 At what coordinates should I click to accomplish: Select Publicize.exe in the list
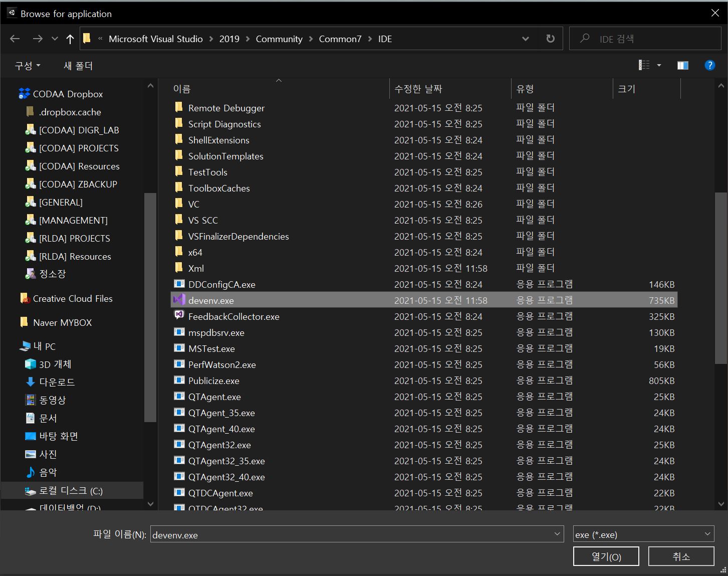click(x=213, y=380)
